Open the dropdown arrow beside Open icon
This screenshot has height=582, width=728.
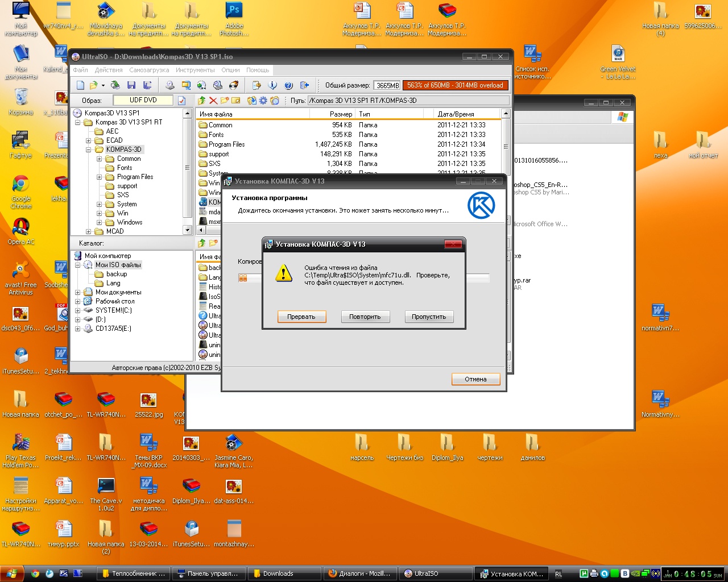pyautogui.click(x=103, y=86)
